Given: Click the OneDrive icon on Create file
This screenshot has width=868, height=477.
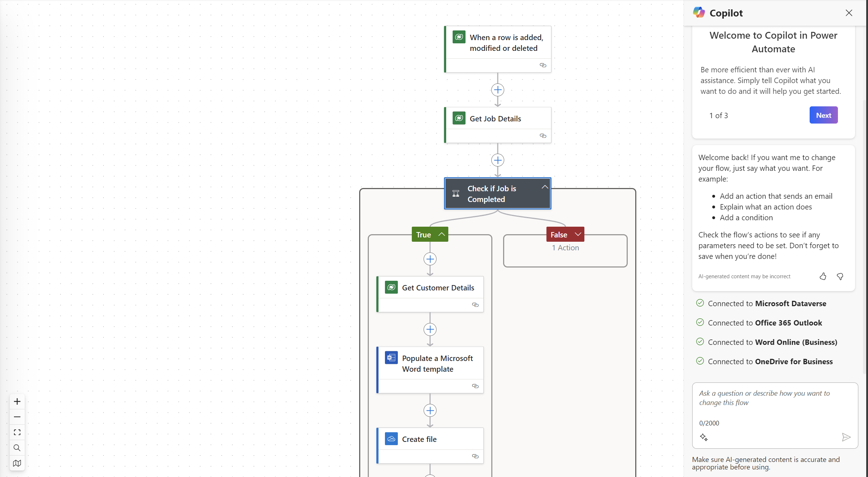Looking at the screenshot, I should (x=391, y=439).
